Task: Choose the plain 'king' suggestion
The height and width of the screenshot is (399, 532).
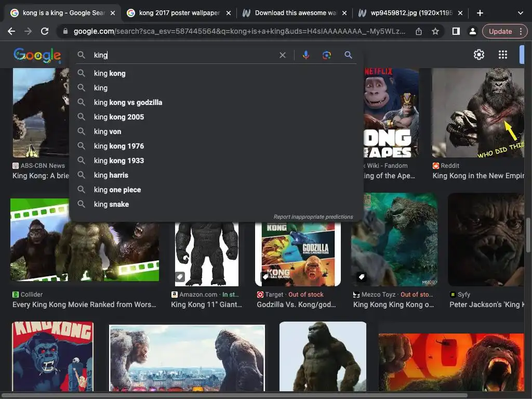Action: [x=216, y=88]
